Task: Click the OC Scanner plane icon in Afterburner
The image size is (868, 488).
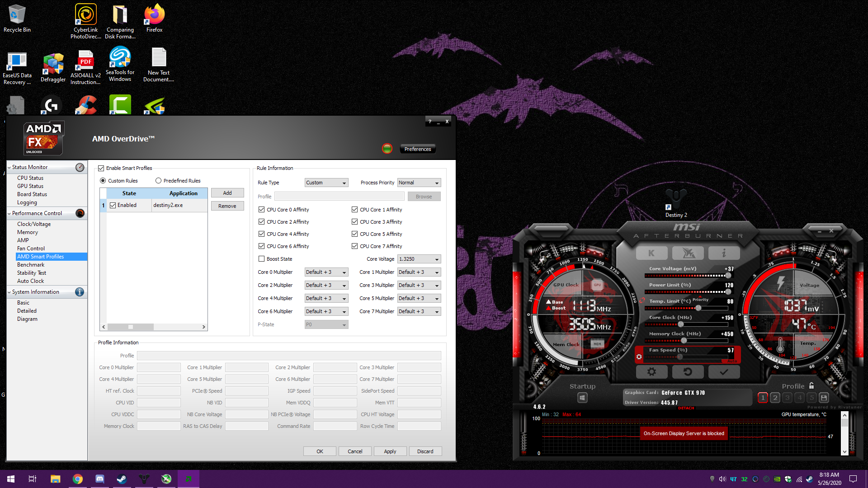Action: click(x=688, y=253)
